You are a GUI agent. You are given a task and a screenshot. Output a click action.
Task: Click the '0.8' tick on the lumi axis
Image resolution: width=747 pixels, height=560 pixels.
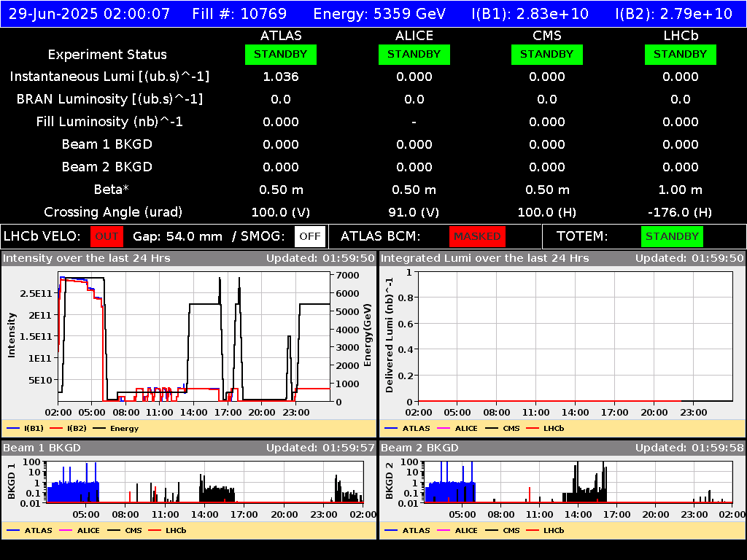coord(405,298)
